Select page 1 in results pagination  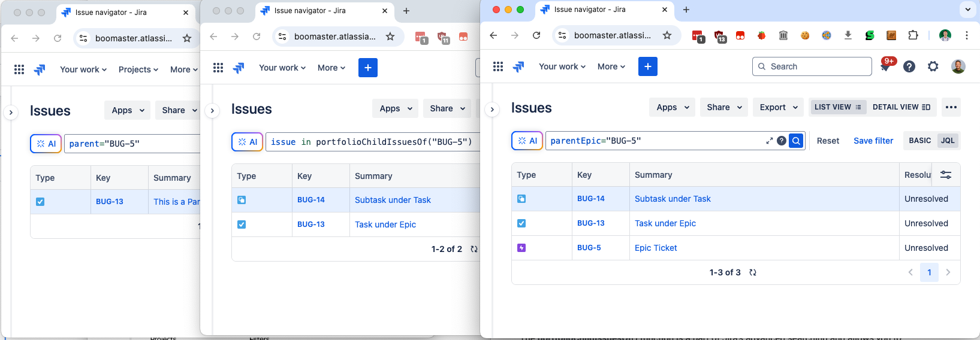point(929,272)
